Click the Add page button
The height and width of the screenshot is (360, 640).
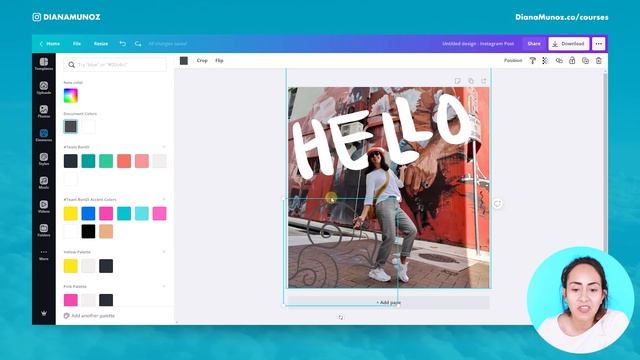[x=389, y=302]
